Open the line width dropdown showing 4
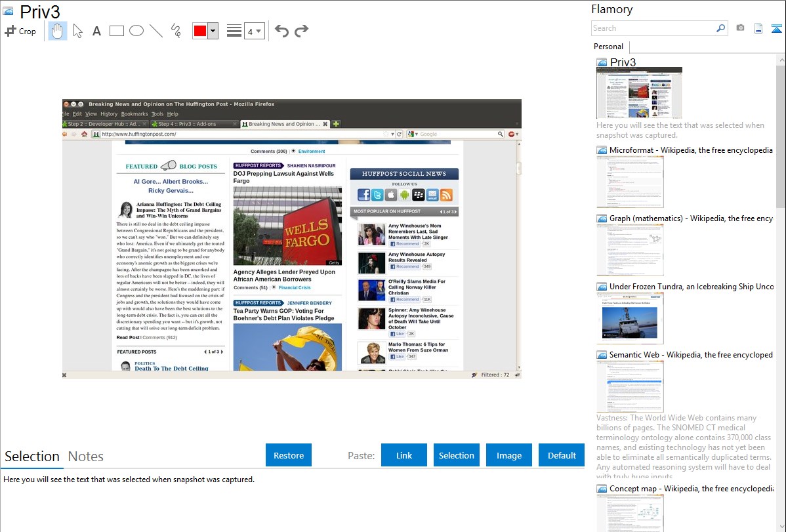The image size is (786, 532). click(x=255, y=31)
